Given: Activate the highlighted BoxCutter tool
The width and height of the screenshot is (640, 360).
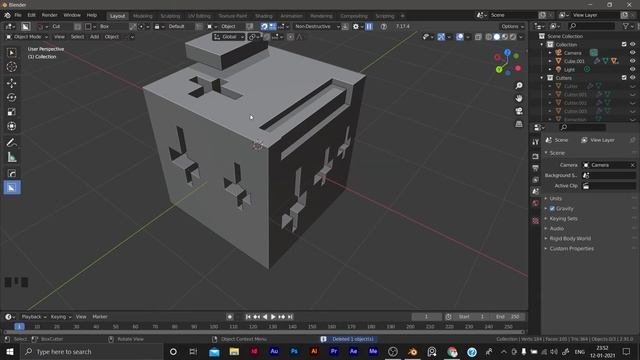Looking at the screenshot, I should point(11,188).
